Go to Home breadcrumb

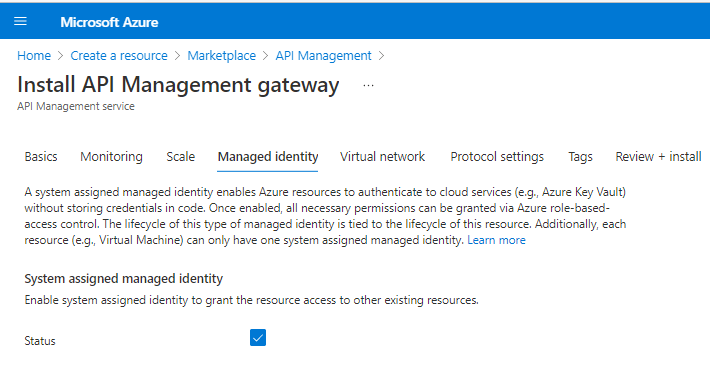[34, 56]
